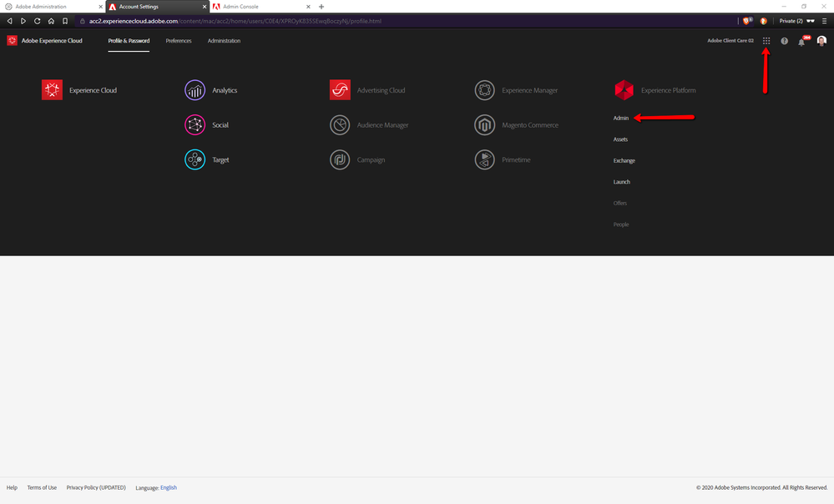This screenshot has width=834, height=504.
Task: Click the notifications bell icon
Action: 801,41
